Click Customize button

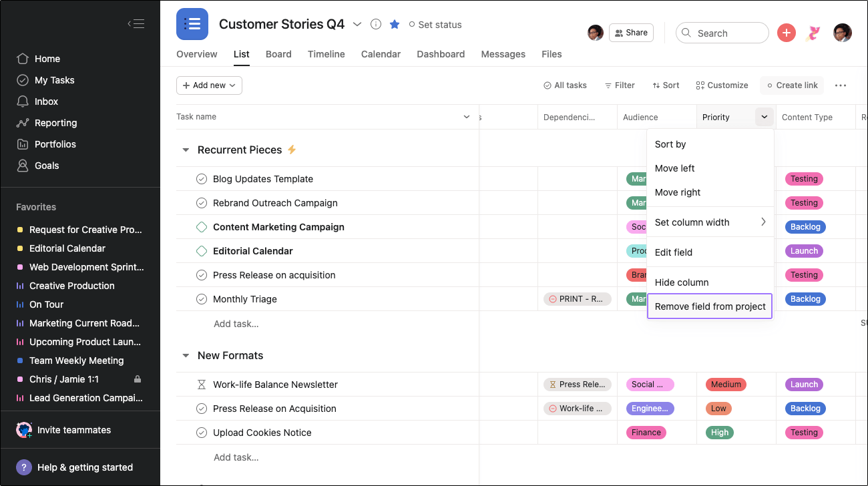tap(722, 85)
